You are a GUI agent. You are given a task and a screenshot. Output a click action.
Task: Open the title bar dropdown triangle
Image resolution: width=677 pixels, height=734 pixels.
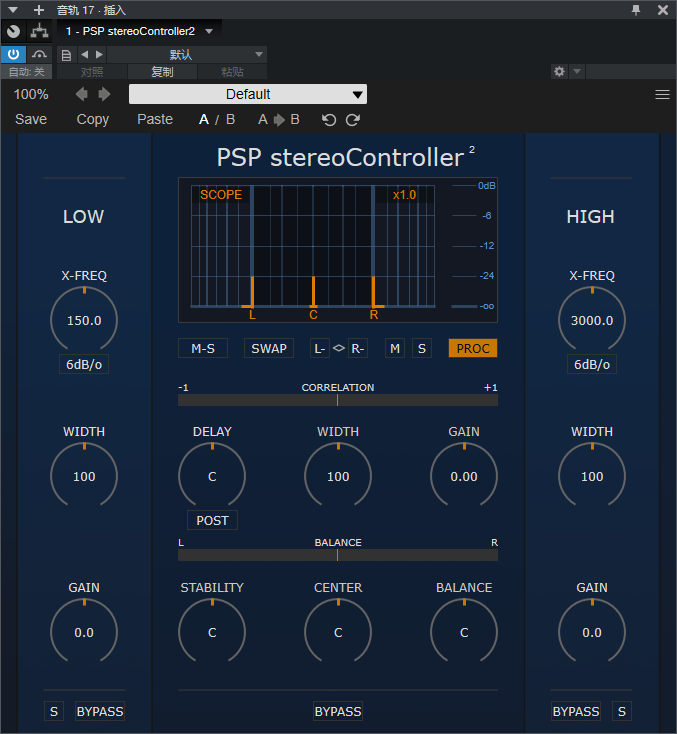pyautogui.click(x=13, y=10)
